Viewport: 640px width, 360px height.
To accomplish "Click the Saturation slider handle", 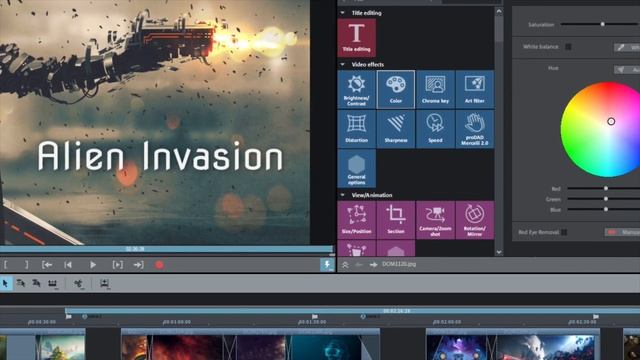I will coord(602,24).
